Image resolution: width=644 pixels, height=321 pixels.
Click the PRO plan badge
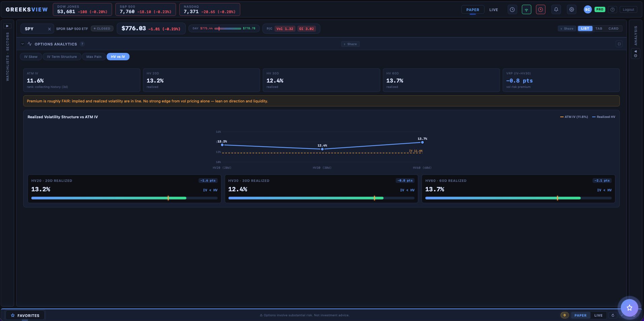pos(600,9)
